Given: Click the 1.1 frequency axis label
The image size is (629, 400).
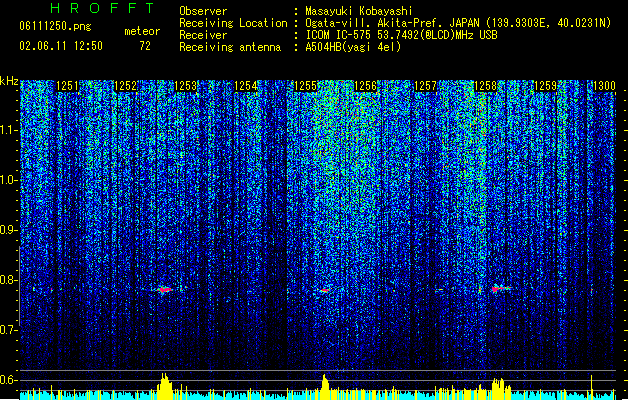Looking at the screenshot, I should pos(9,130).
